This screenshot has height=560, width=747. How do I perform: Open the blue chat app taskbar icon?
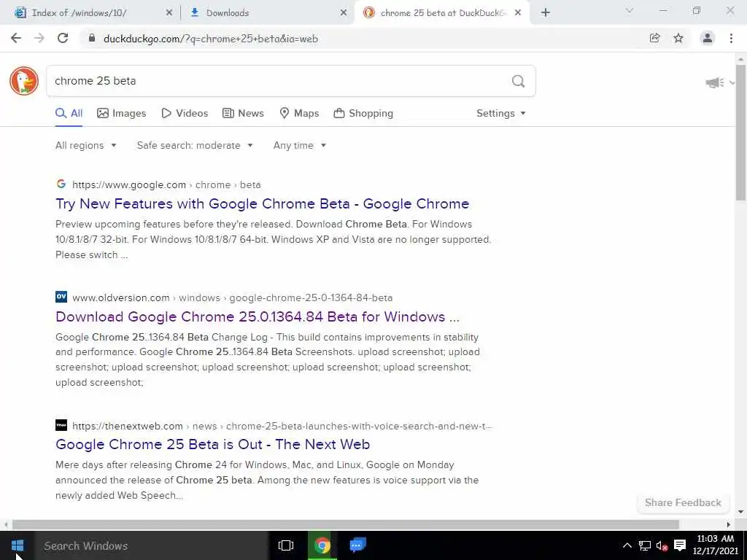357,545
